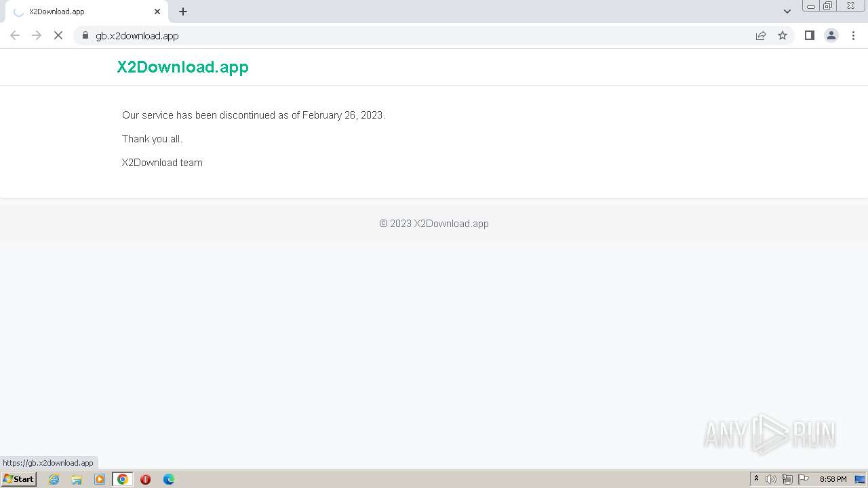
Task: Select the X2Download.app browser tab
Action: click(x=85, y=12)
